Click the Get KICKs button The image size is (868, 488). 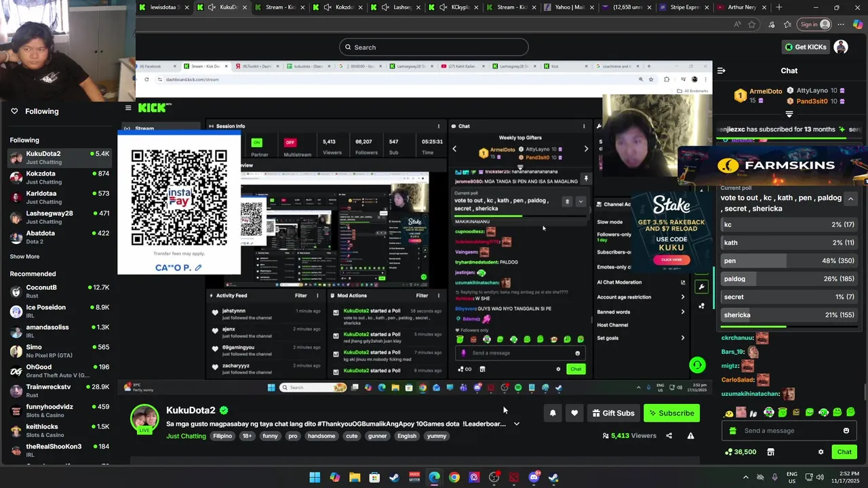(806, 47)
